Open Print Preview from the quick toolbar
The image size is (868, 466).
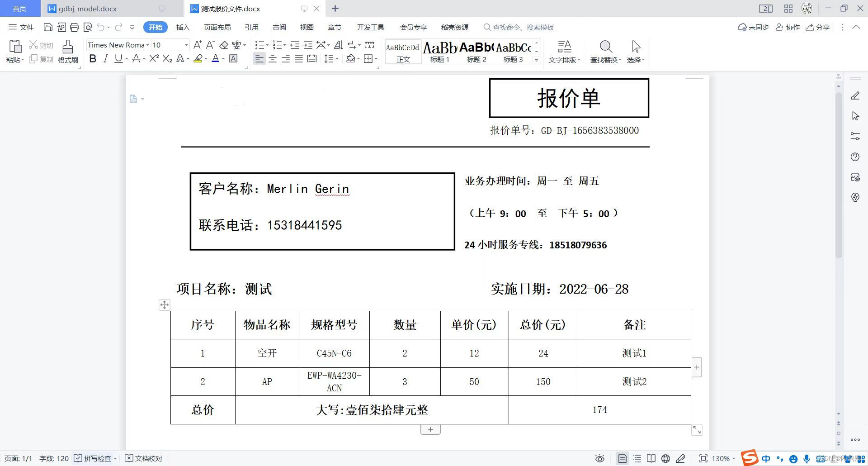(88, 27)
